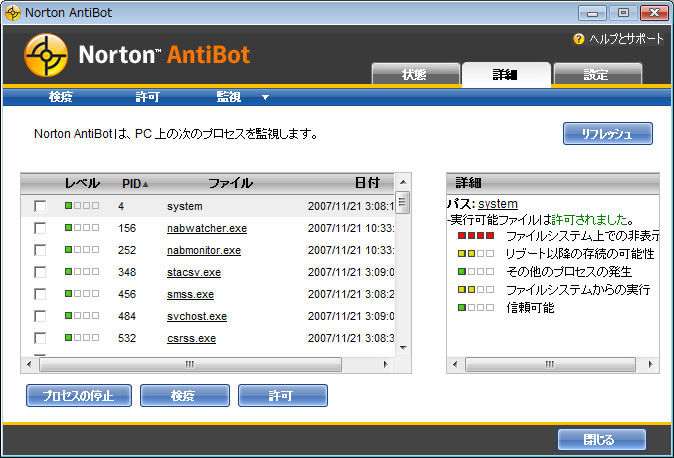Click the 閉じる button
This screenshot has height=458, width=674.
coord(601,439)
